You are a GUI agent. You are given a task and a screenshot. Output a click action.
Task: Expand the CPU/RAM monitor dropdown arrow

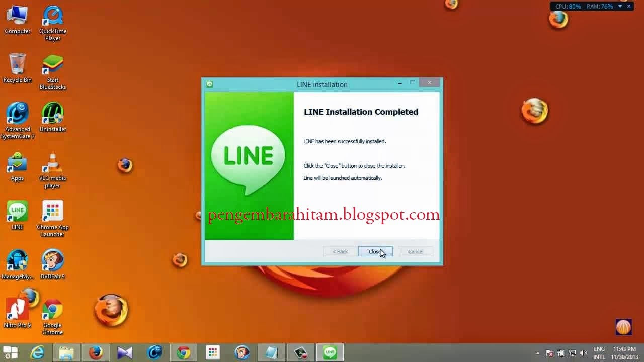click(x=620, y=7)
